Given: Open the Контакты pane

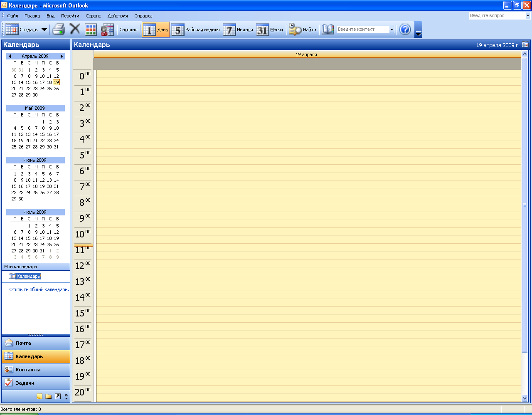Looking at the screenshot, I should (36, 370).
